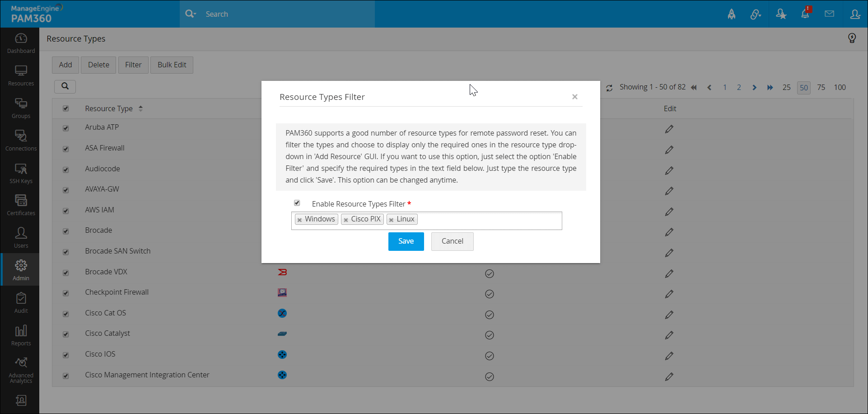Toggle Enable Resource Types Filter checkbox
This screenshot has height=414, width=868.
(x=297, y=203)
